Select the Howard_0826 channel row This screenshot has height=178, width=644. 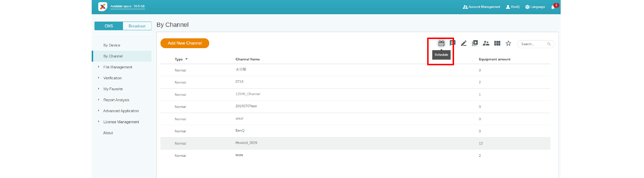pyautogui.click(x=246, y=143)
